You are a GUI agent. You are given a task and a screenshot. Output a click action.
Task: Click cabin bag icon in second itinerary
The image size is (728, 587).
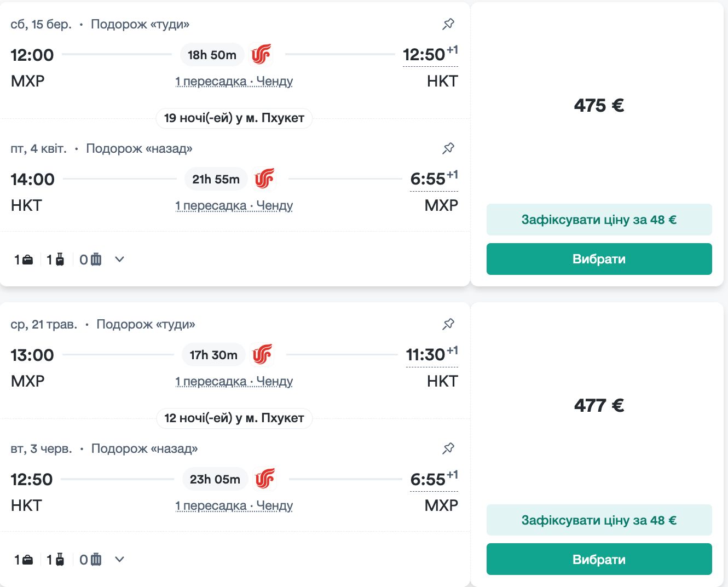59,560
